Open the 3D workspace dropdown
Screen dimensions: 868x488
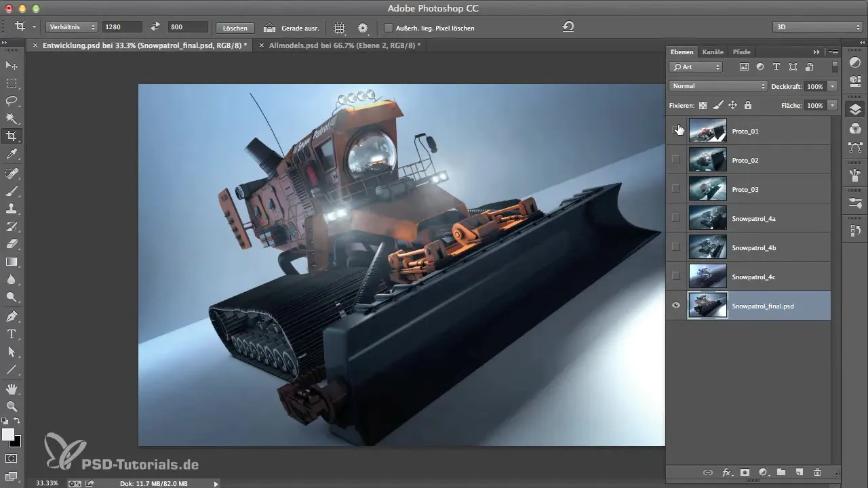(x=817, y=27)
